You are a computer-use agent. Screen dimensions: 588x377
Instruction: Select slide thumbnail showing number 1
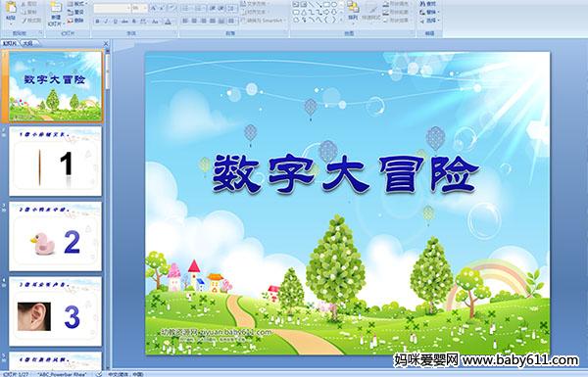click(56, 162)
